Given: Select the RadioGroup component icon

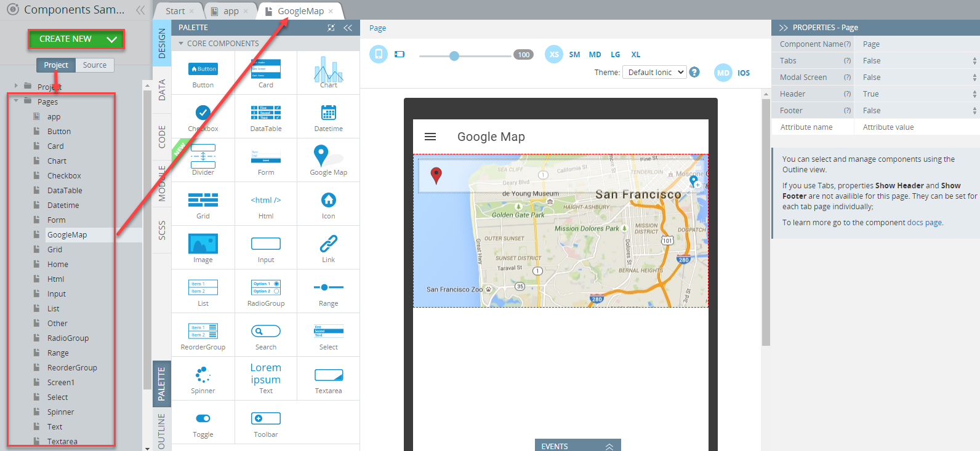Looking at the screenshot, I should point(266,287).
